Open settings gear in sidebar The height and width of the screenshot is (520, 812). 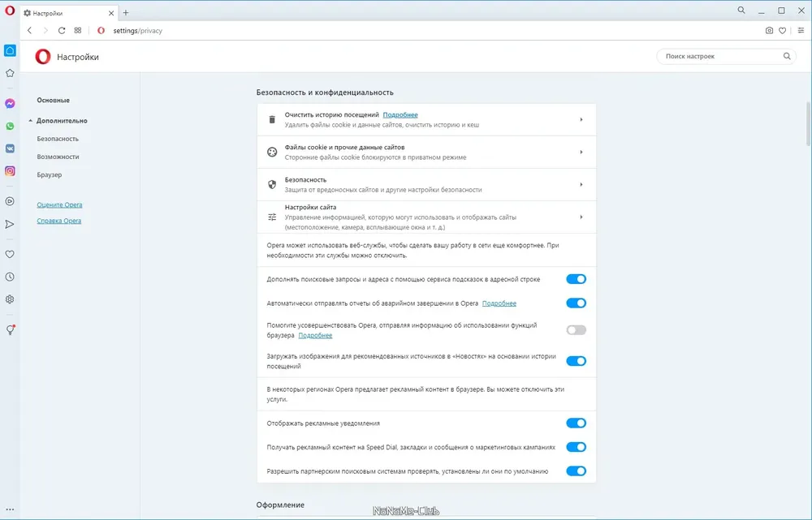(10, 299)
